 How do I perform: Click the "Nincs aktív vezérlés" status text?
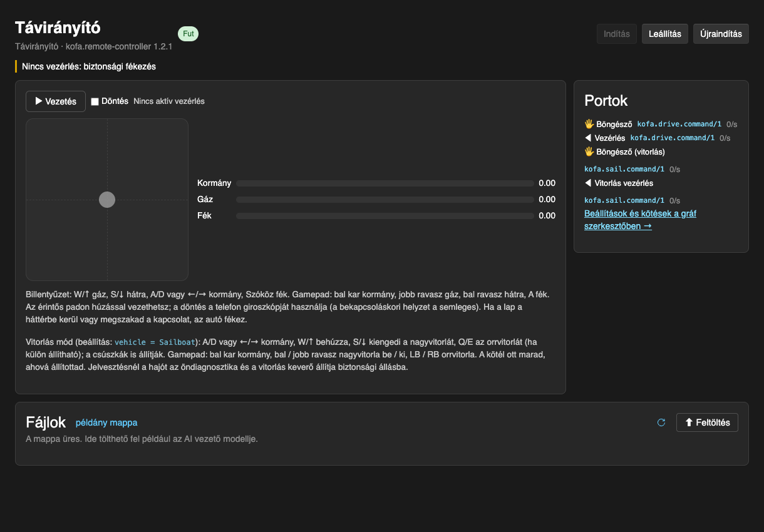[169, 101]
